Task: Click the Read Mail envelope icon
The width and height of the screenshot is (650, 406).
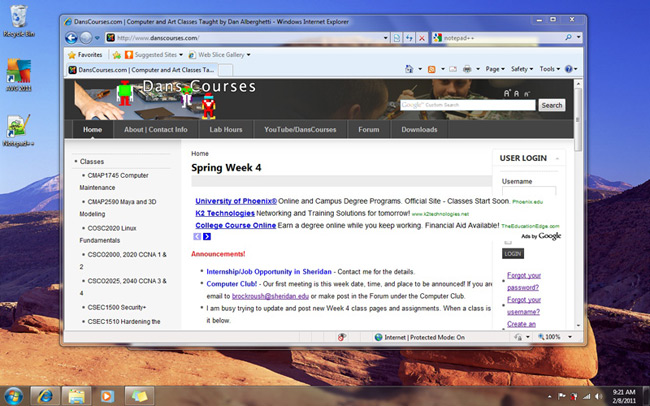Action: (x=453, y=69)
